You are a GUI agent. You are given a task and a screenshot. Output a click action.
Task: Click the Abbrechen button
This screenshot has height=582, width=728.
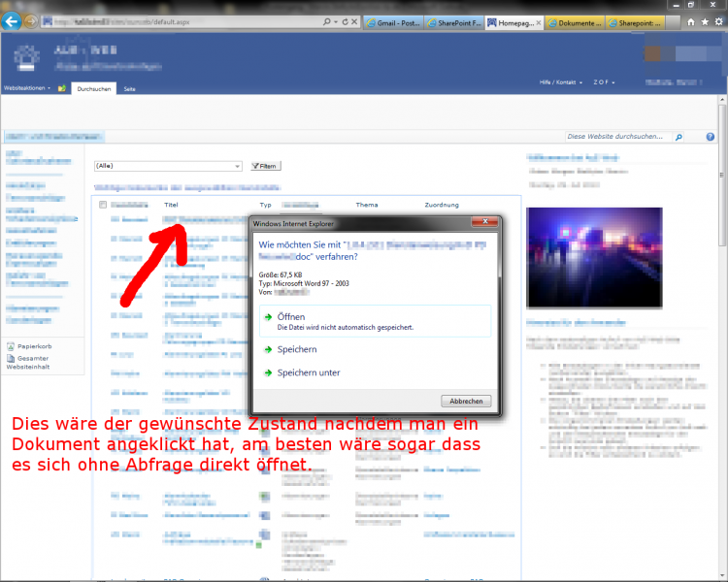466,401
